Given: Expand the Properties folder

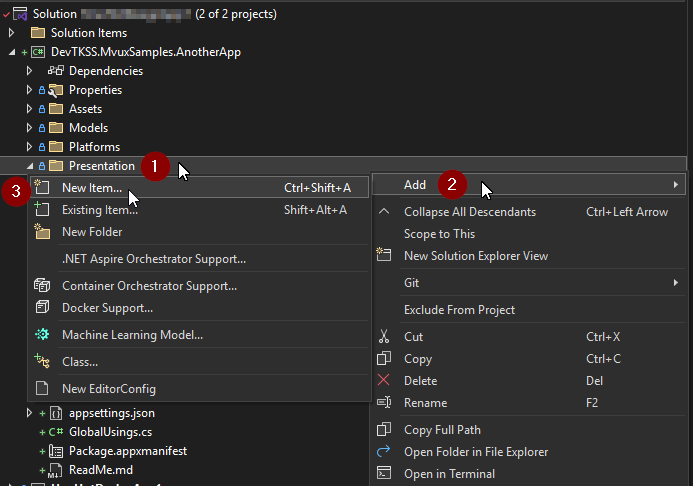Looking at the screenshot, I should click(29, 90).
